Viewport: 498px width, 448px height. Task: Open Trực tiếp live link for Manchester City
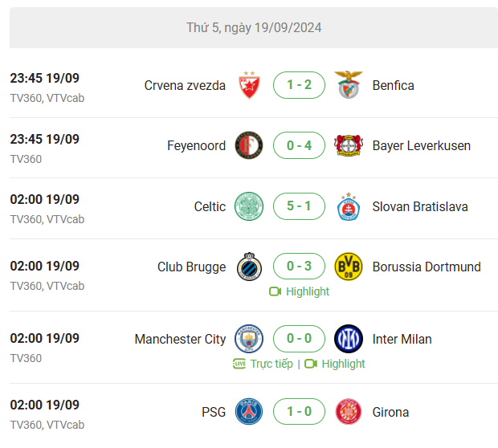pos(263,364)
